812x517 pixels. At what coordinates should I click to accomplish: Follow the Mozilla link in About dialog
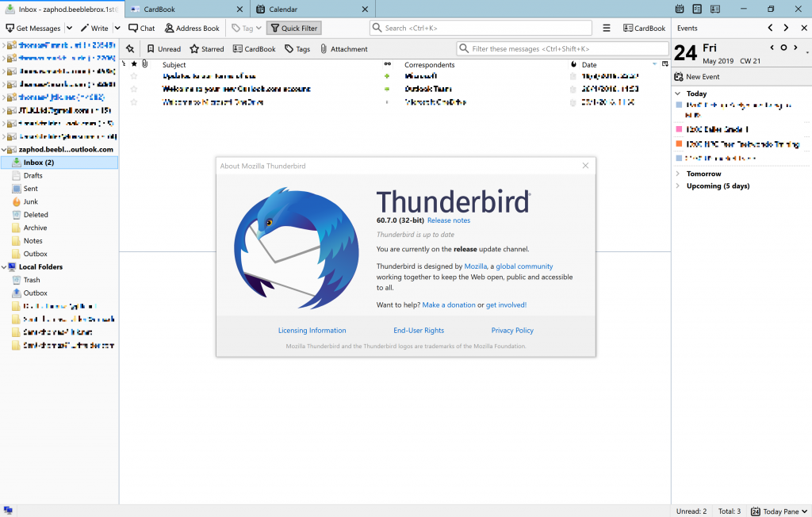click(476, 266)
